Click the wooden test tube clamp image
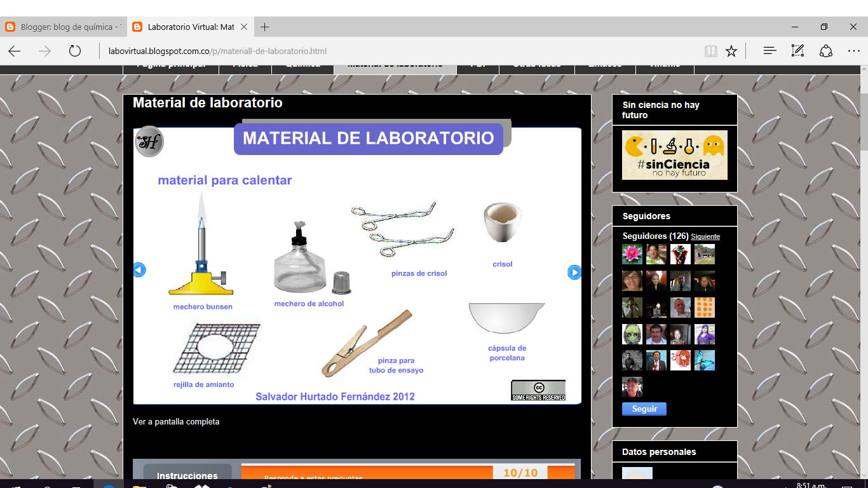Image resolution: width=868 pixels, height=488 pixels. pyautogui.click(x=367, y=343)
